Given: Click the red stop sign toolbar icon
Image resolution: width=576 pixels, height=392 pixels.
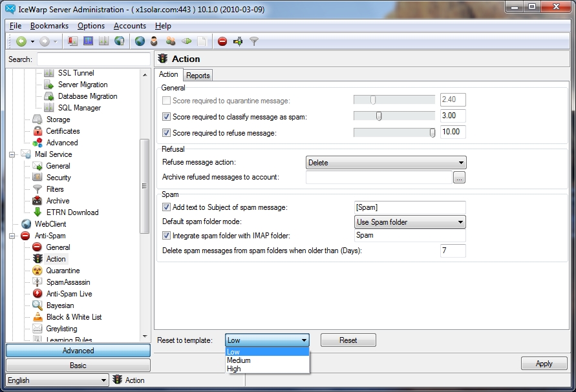Looking at the screenshot, I should [x=222, y=41].
